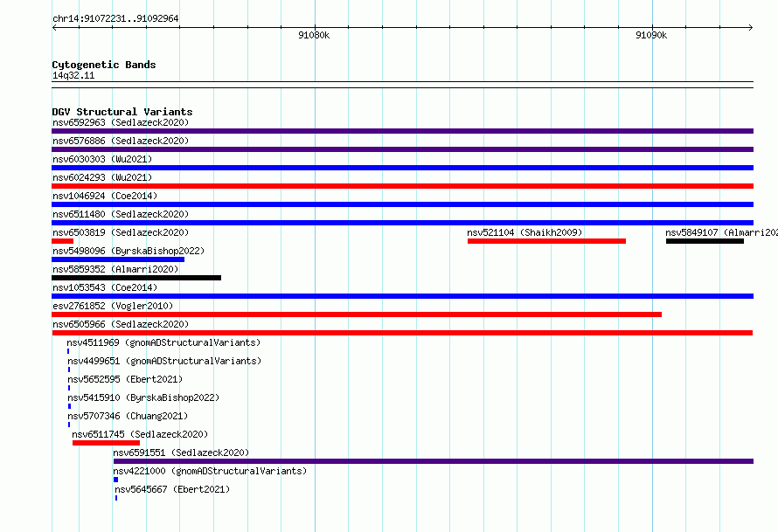Viewport: 778px width, 532px height.
Task: Click nsv6505966 (Sedlazeck2020) label
Action: (121, 324)
